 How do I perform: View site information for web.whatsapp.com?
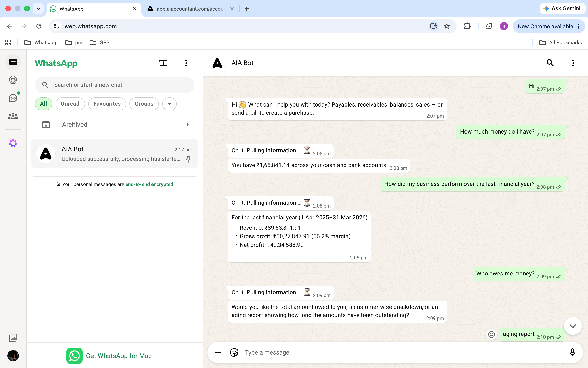[56, 26]
